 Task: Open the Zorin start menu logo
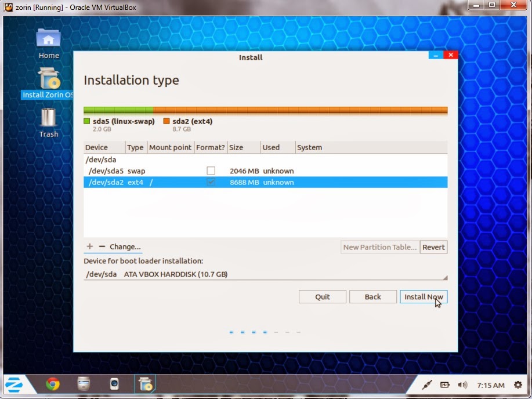coord(15,385)
